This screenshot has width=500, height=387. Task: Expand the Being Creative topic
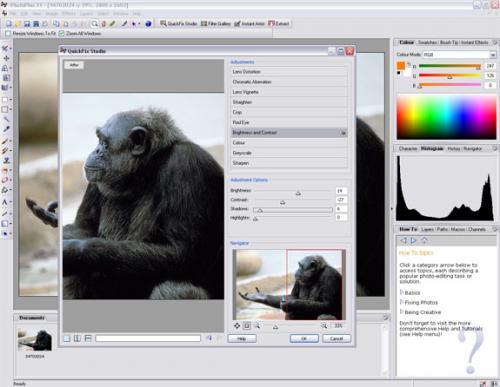(x=402, y=312)
